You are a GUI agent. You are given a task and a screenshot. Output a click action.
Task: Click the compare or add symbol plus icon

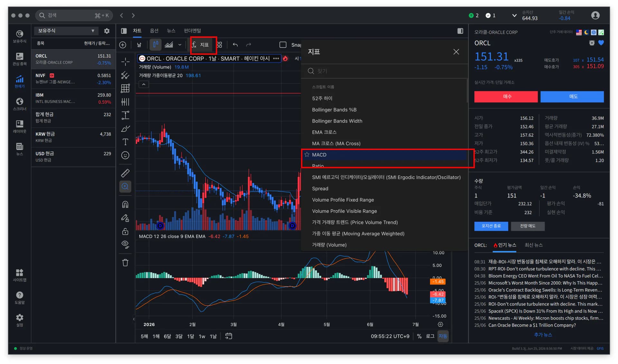pyautogui.click(x=123, y=45)
